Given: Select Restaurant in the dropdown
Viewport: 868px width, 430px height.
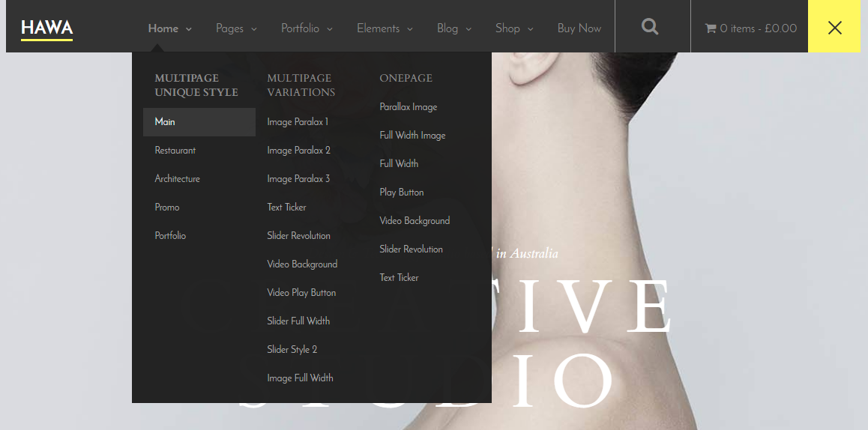Looking at the screenshot, I should coord(175,151).
